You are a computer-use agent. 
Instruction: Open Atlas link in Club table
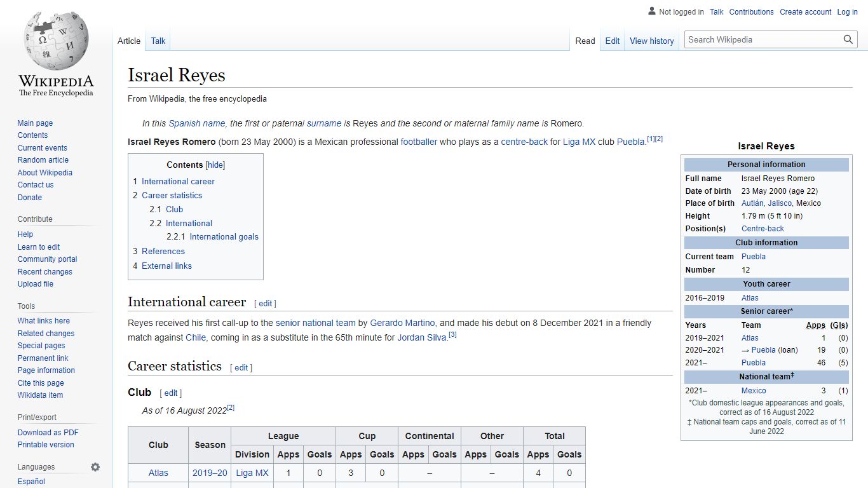(158, 473)
